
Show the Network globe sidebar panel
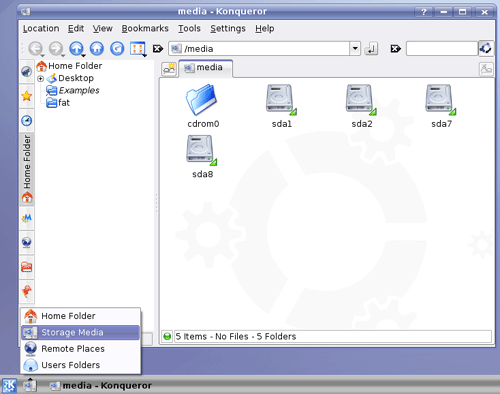pos(27,242)
